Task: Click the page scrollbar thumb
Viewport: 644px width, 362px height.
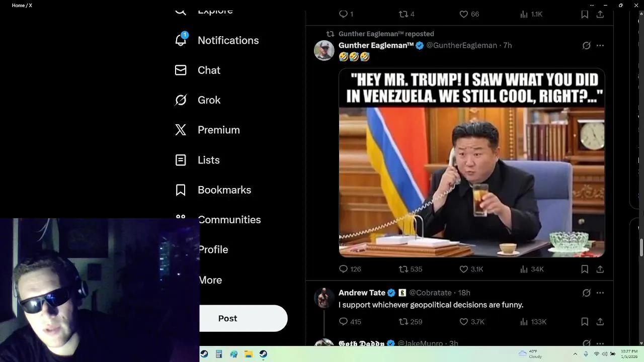Action: [x=641, y=248]
